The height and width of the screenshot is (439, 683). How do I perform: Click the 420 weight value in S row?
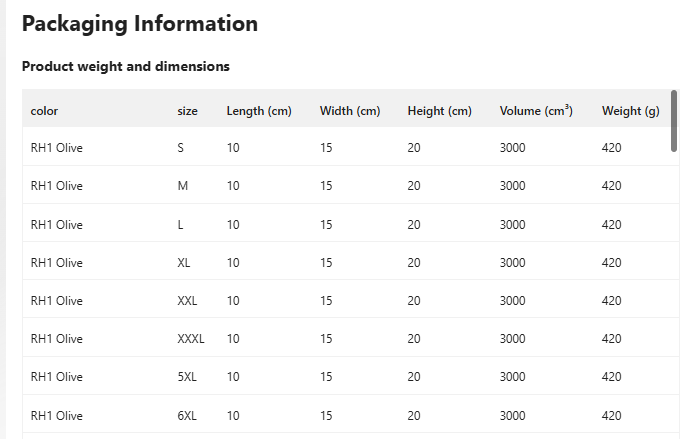click(612, 148)
